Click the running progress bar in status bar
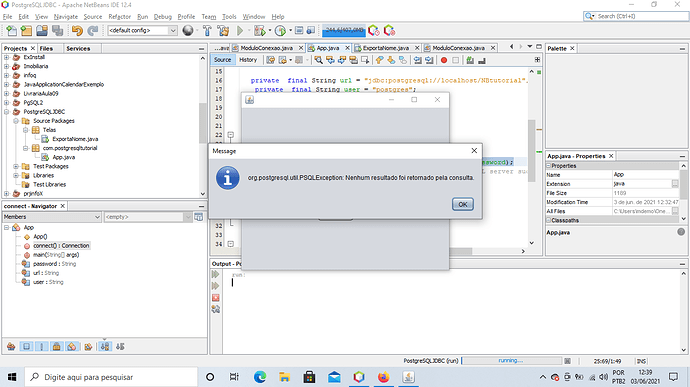Viewport: 690px width, 387px height. 511,361
